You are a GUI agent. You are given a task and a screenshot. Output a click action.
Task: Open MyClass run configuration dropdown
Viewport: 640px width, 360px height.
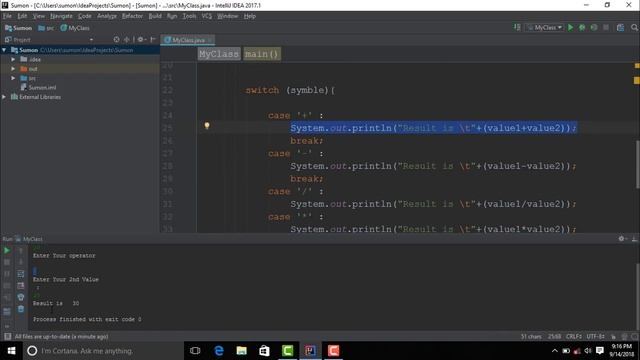(545, 27)
